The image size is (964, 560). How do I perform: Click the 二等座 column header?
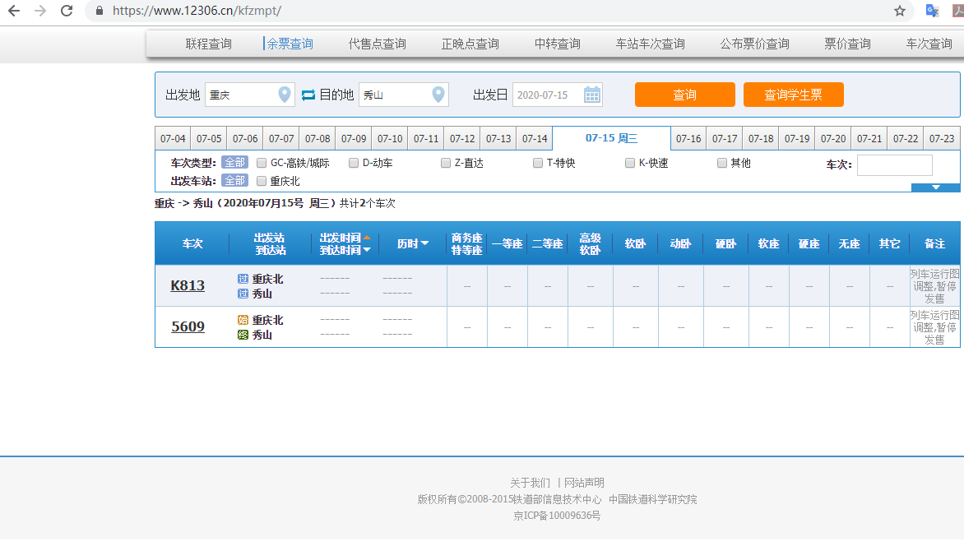[547, 244]
